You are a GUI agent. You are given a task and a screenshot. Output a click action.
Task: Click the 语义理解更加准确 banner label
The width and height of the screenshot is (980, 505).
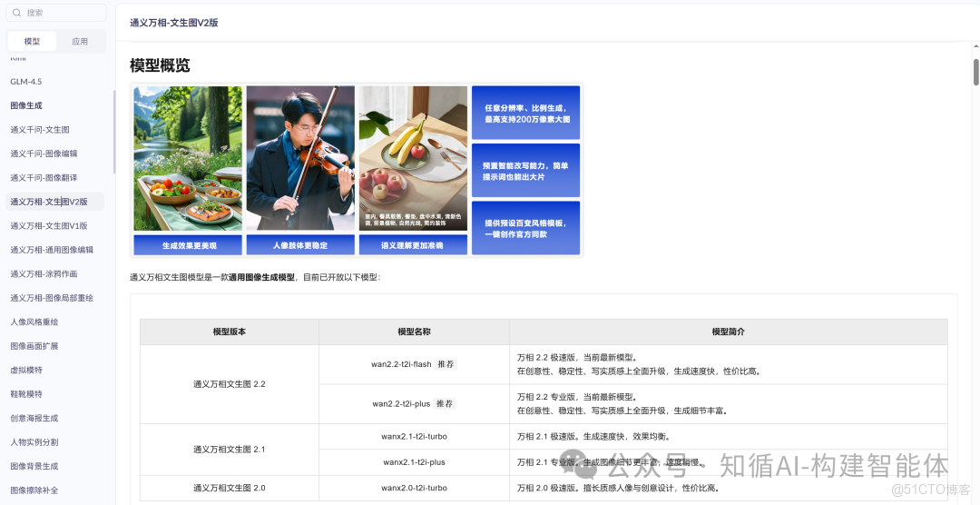(413, 245)
